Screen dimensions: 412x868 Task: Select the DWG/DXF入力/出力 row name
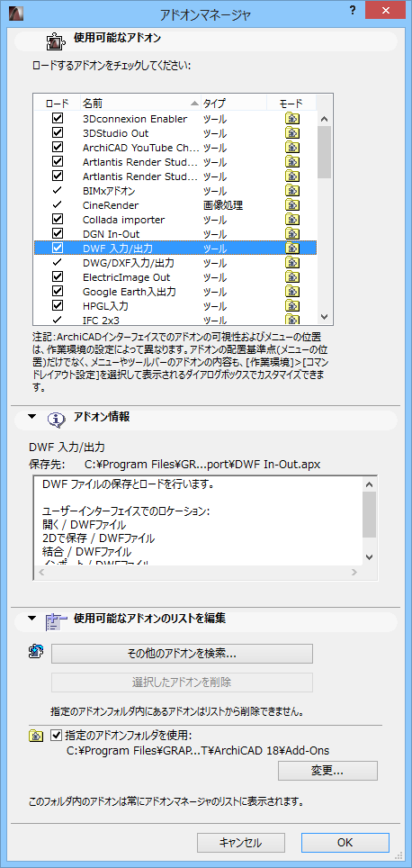tap(129, 262)
